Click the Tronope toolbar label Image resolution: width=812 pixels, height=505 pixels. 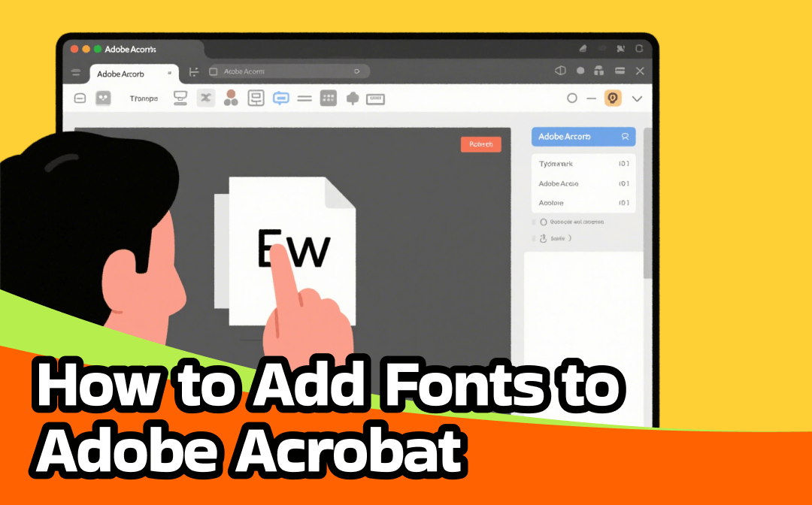(x=144, y=98)
